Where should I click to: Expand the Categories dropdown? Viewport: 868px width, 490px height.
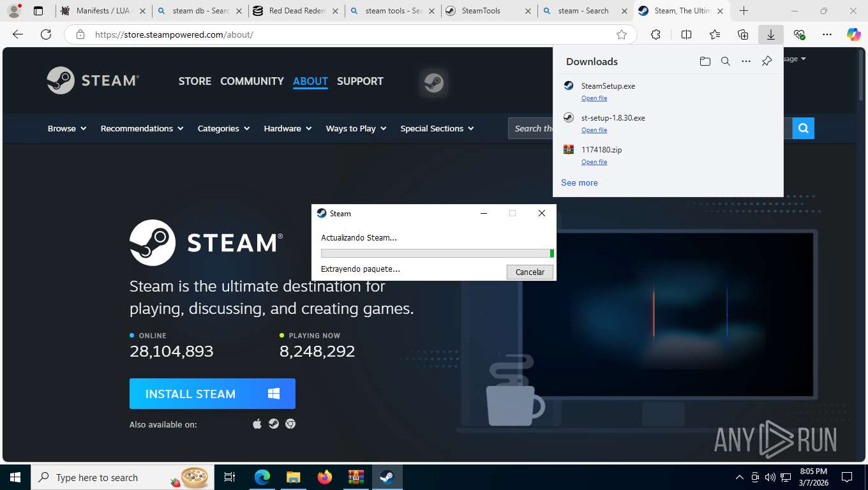tap(224, 128)
